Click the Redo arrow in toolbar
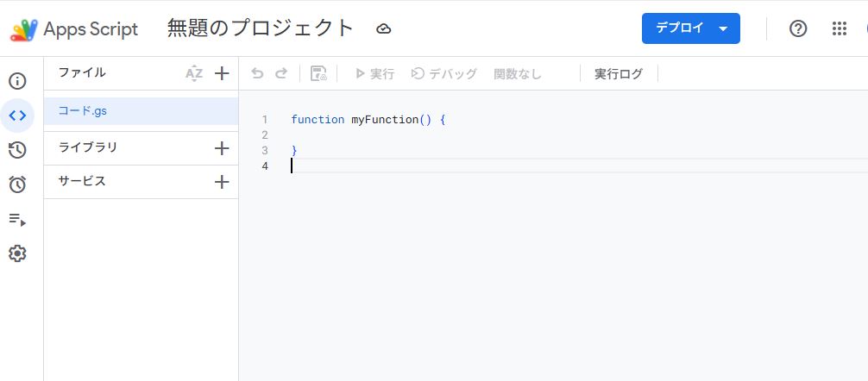This screenshot has width=868, height=381. click(x=280, y=74)
